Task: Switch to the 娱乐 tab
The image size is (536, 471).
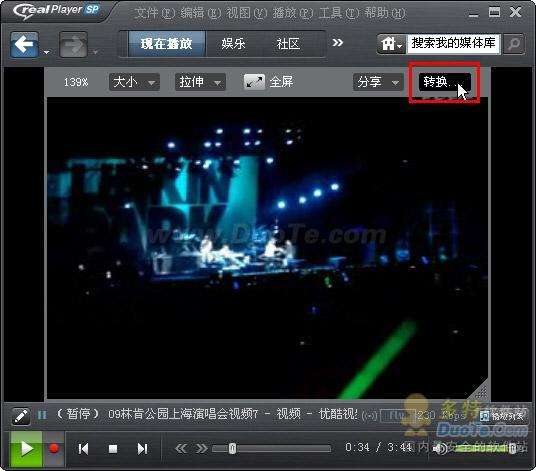Action: pyautogui.click(x=233, y=44)
